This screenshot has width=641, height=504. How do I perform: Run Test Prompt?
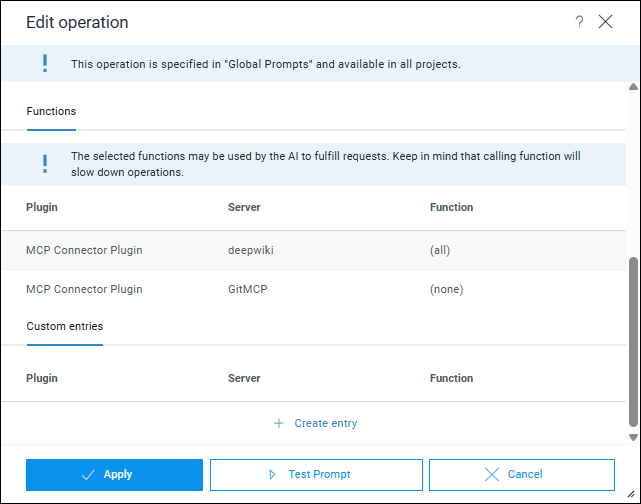[316, 474]
